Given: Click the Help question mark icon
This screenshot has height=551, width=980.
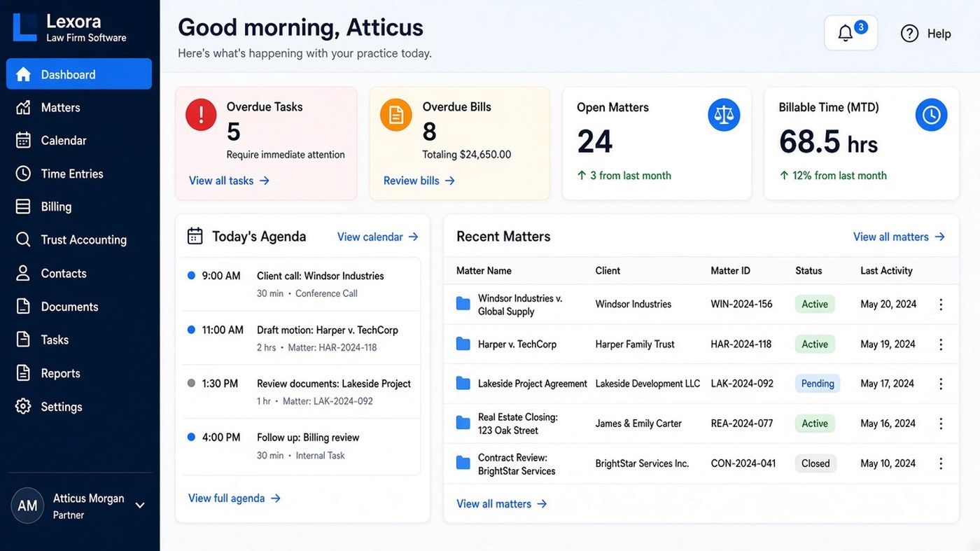Looking at the screenshot, I should 909,34.
